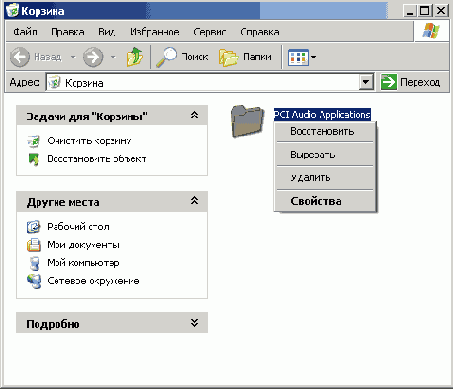
Task: Open the Файл menu
Action: [x=25, y=32]
